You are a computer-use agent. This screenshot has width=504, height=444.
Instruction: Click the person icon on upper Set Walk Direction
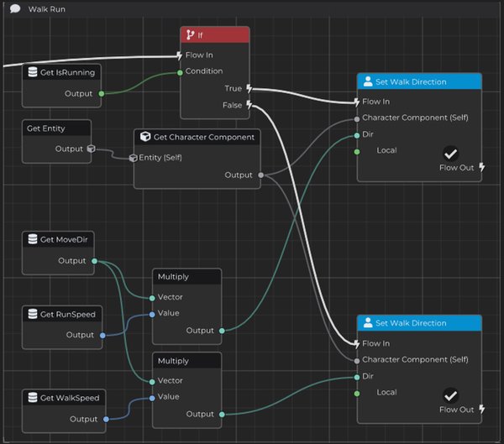(368, 81)
